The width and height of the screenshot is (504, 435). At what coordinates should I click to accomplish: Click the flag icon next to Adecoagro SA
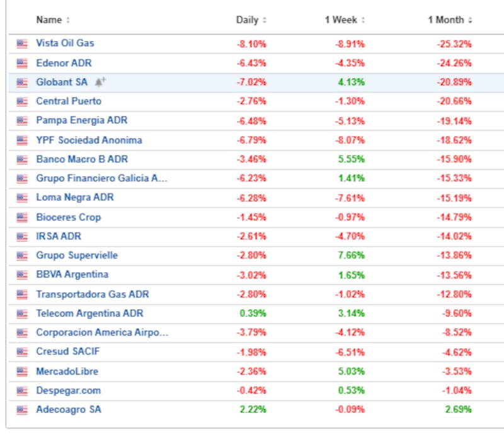pos(23,410)
